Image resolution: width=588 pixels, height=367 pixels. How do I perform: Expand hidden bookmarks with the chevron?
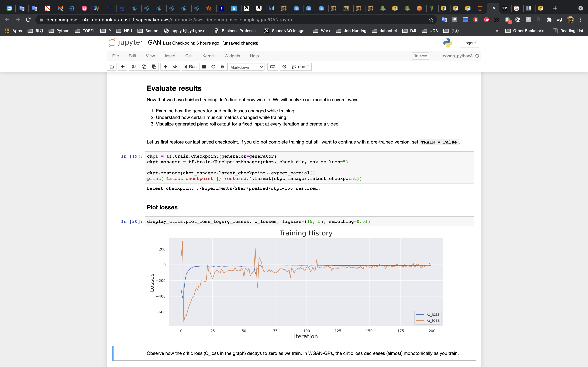coord(497,31)
